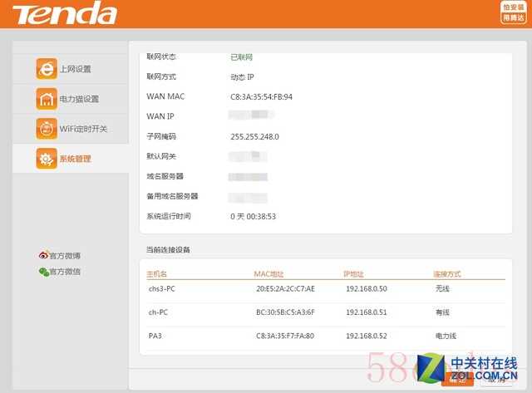
Task: Click the MAC地址 column header
Action: click(269, 273)
